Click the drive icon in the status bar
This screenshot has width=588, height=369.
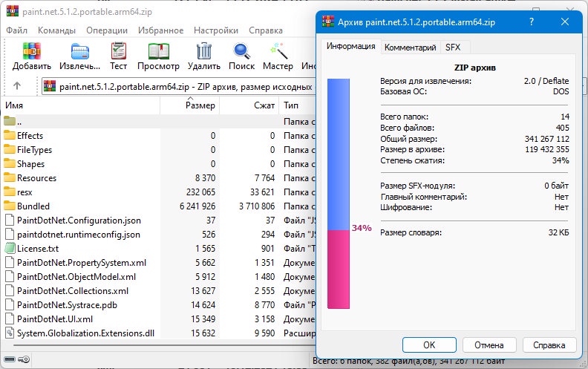[10, 359]
